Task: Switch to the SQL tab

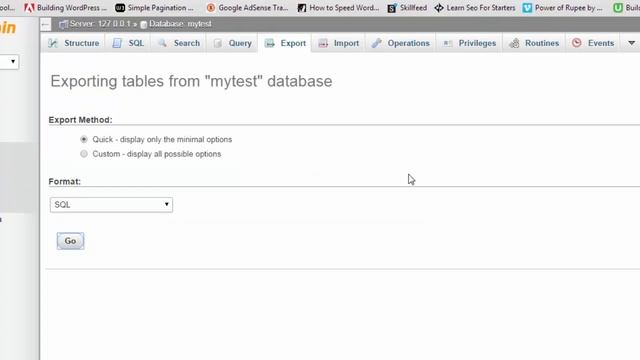Action: pyautogui.click(x=128, y=43)
